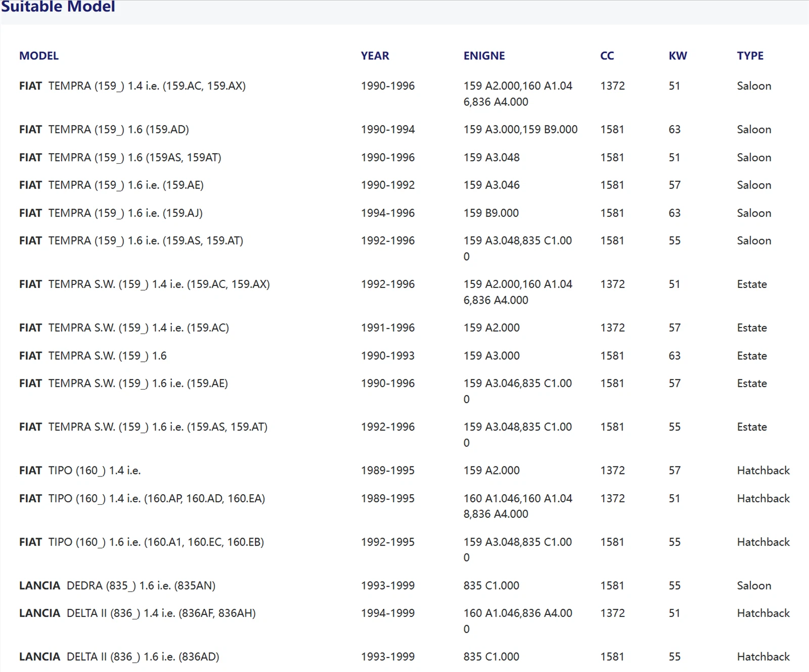Click year 1993-1999 in LANCIA DEDRA row
The width and height of the screenshot is (809, 672).
pyautogui.click(x=388, y=586)
